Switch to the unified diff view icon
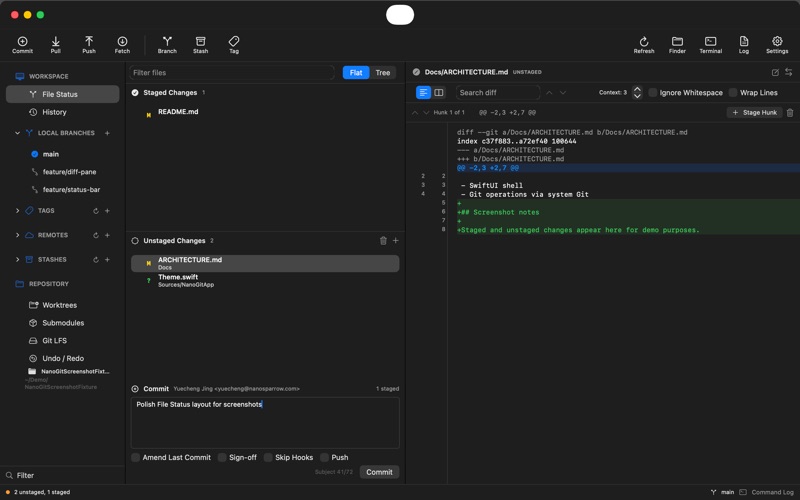This screenshot has width=800, height=500. click(x=423, y=92)
